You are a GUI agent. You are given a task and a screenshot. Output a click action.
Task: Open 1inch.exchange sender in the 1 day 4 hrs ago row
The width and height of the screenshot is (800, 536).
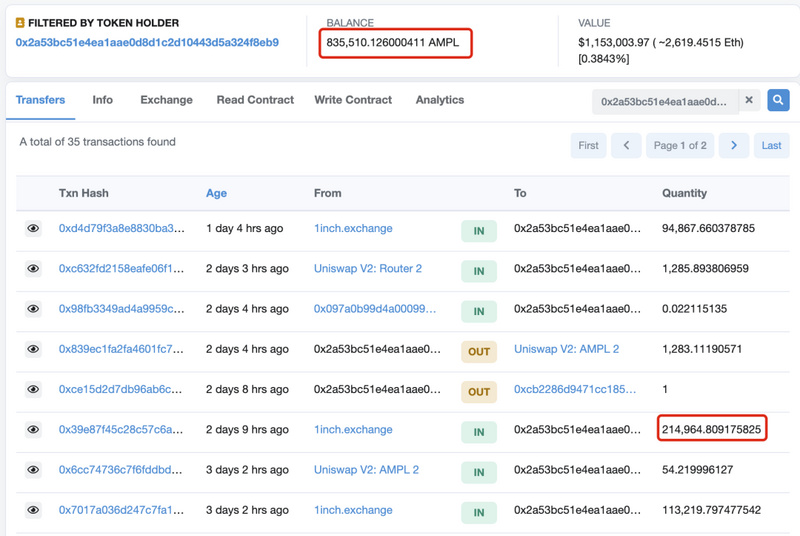pos(353,228)
